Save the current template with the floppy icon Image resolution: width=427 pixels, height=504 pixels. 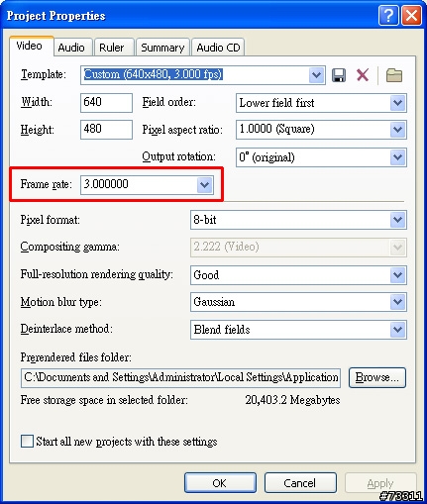(x=339, y=75)
